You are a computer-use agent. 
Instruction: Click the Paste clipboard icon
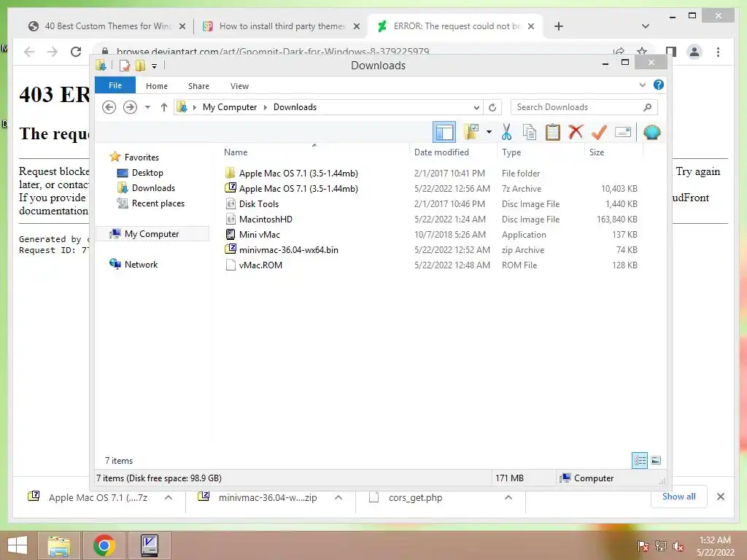click(x=553, y=132)
